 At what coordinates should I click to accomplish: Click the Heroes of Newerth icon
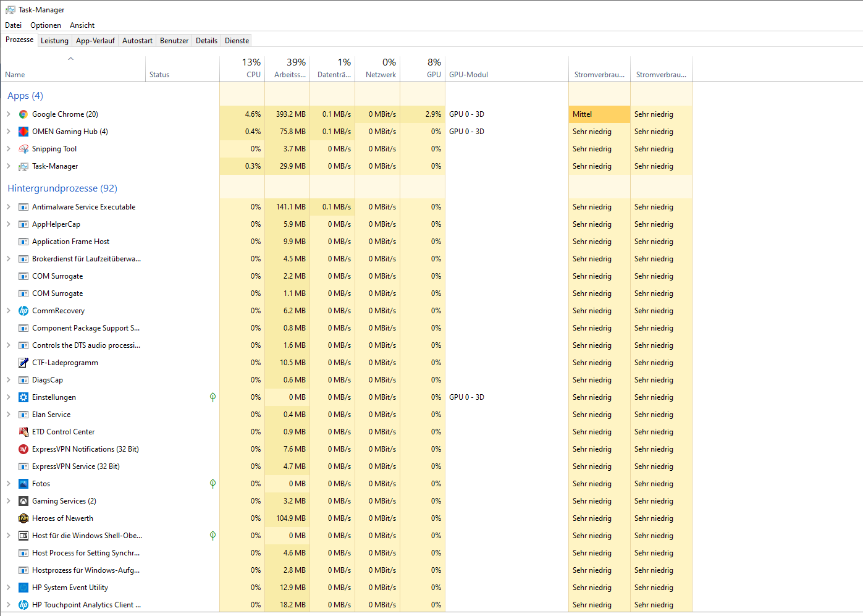[23, 518]
